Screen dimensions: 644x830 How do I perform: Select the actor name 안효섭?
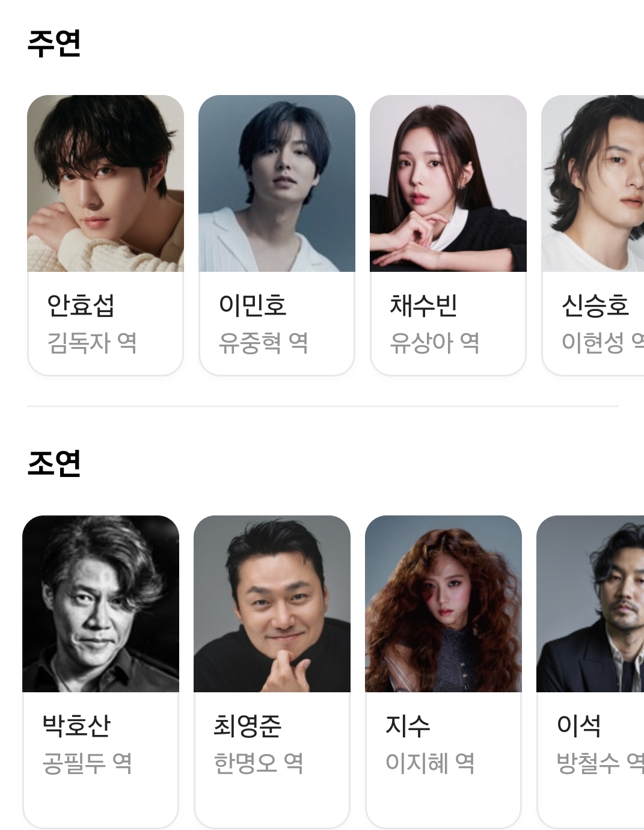click(81, 306)
